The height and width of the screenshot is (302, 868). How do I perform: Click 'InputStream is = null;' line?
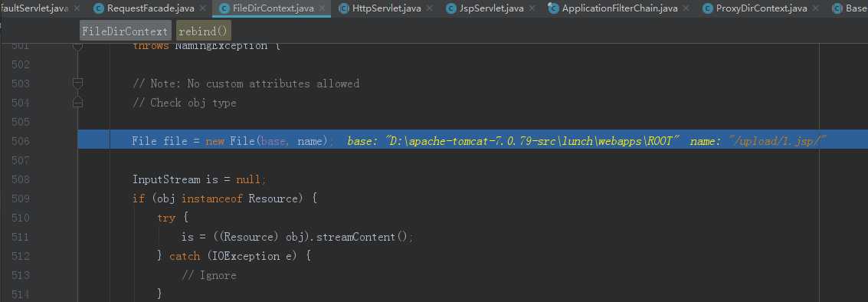(x=199, y=179)
